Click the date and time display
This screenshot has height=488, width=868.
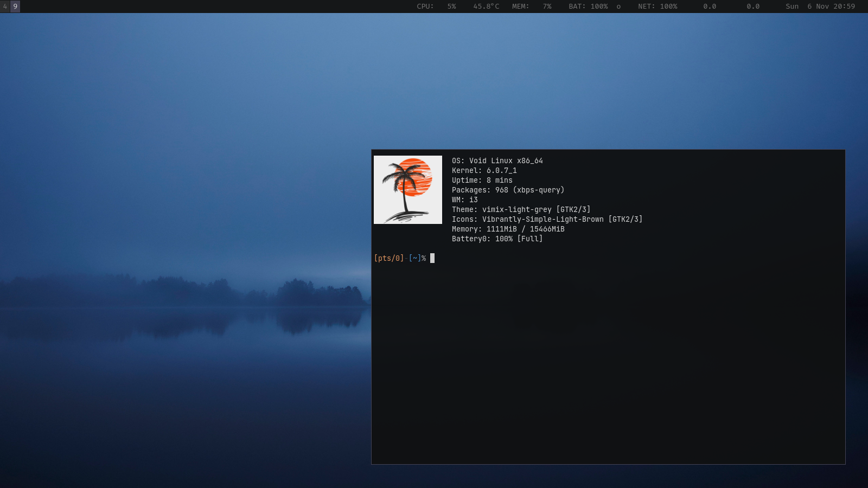[820, 7]
